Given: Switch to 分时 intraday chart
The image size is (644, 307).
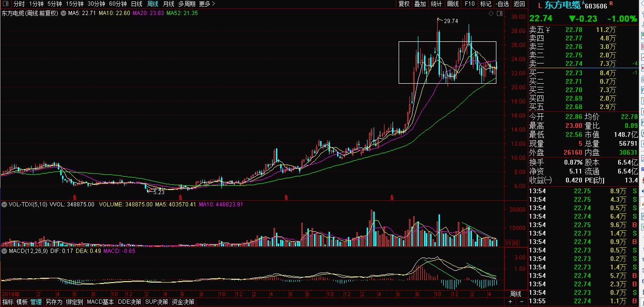Looking at the screenshot, I should click(x=19, y=4).
